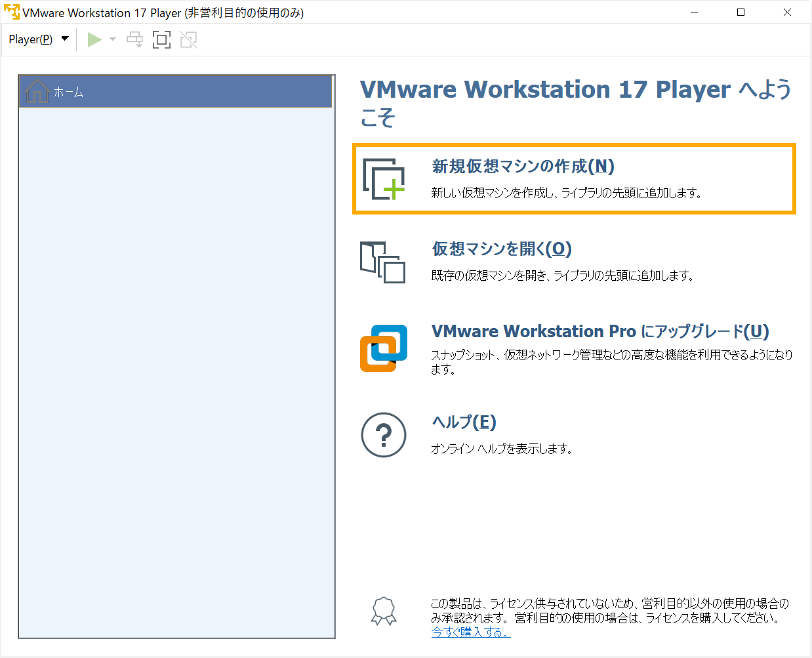The image size is (812, 658).
Task: Click the license ribbon badge icon
Action: 384,611
